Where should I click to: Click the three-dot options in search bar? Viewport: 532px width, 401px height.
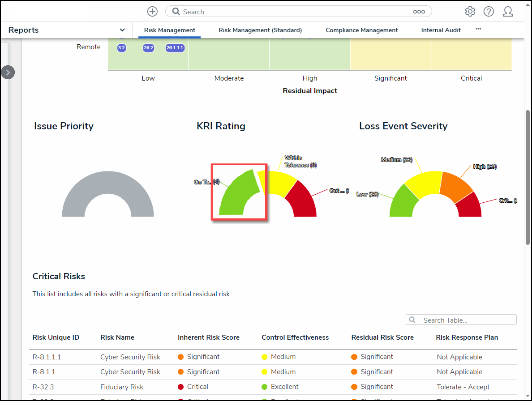point(419,12)
